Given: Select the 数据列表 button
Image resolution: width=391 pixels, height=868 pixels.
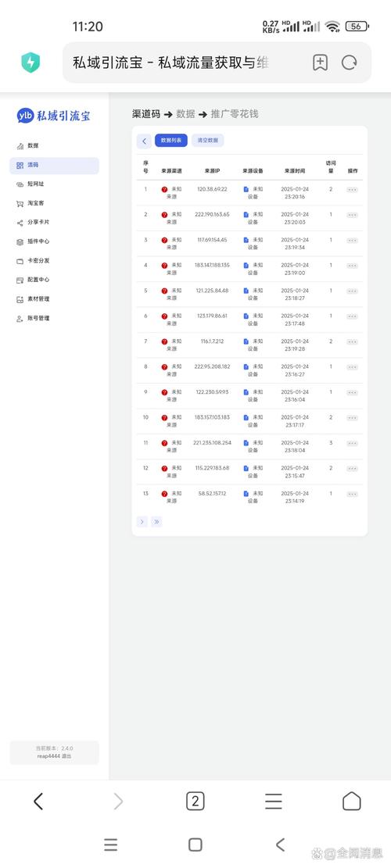Looking at the screenshot, I should (171, 141).
